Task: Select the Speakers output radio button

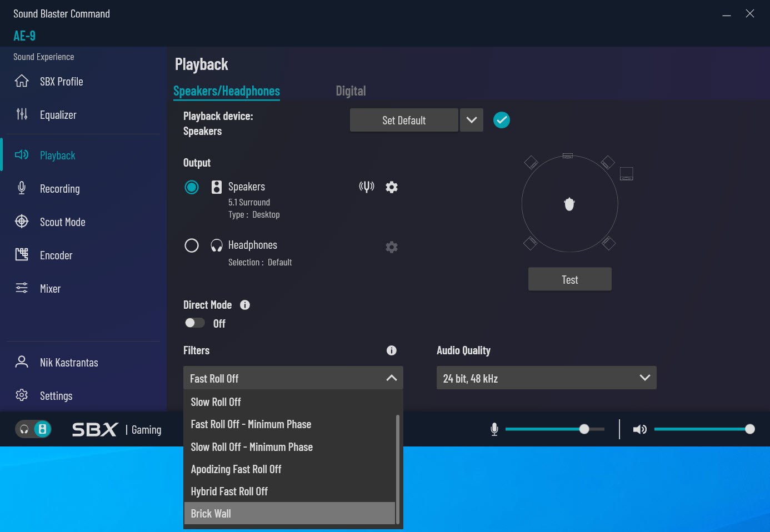Action: pyautogui.click(x=192, y=187)
